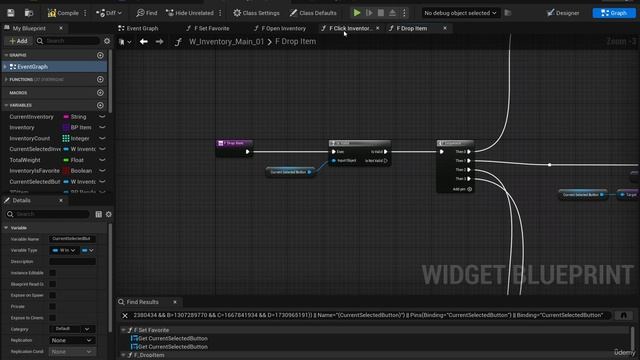The image size is (640, 360).
Task: Open the Variable Type dropdown
Action: tap(64, 250)
